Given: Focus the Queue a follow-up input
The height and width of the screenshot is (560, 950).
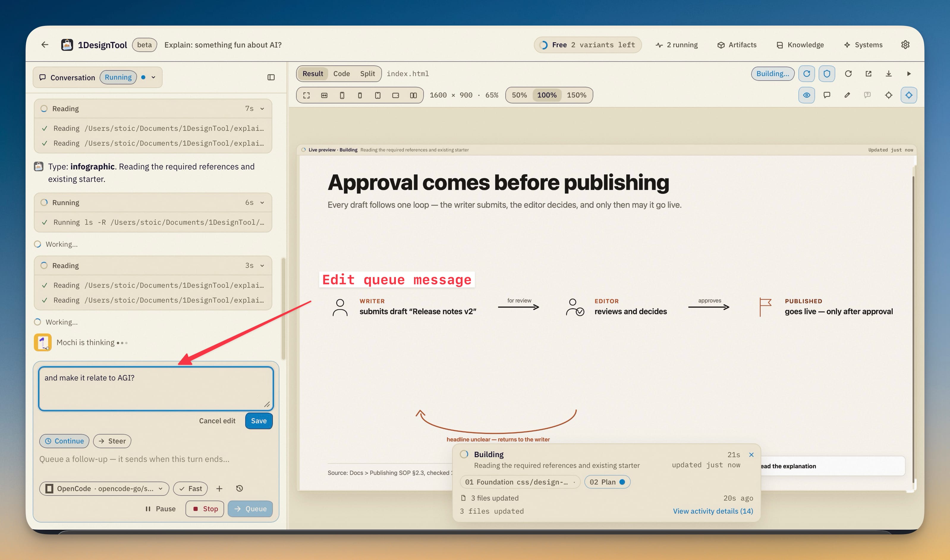Looking at the screenshot, I should click(156, 459).
